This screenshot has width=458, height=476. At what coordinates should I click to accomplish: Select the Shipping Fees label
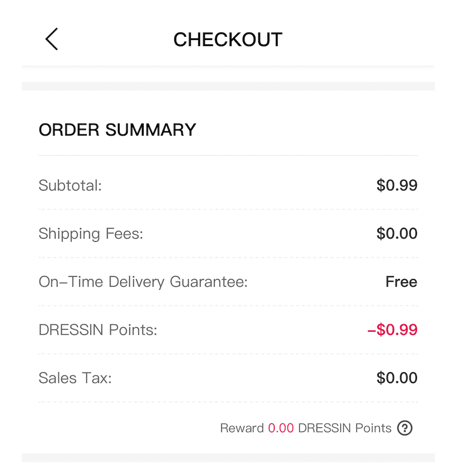point(91,233)
